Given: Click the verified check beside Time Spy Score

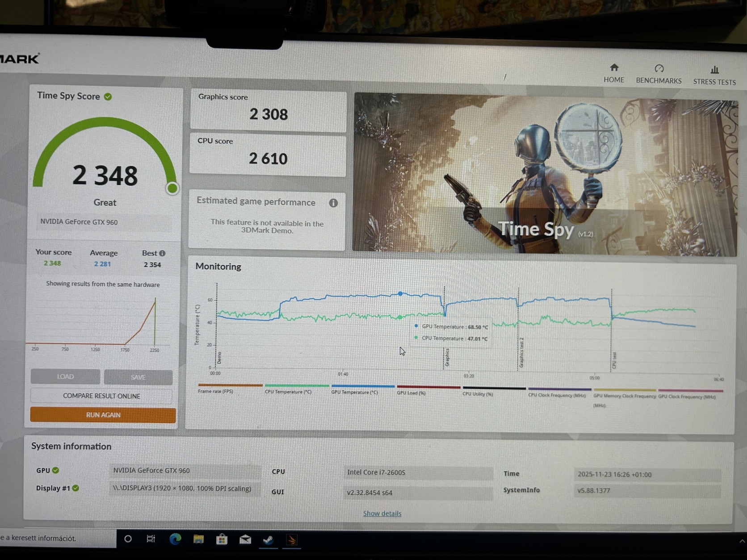Looking at the screenshot, I should pos(108,96).
